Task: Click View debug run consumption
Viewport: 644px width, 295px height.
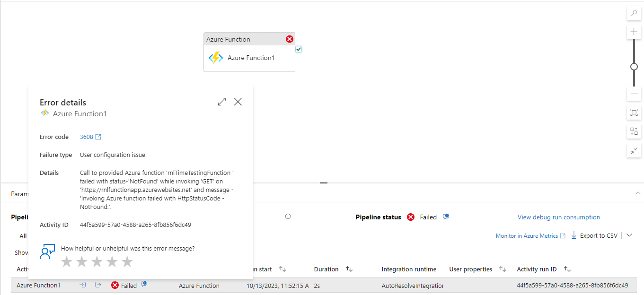Action: (x=558, y=217)
